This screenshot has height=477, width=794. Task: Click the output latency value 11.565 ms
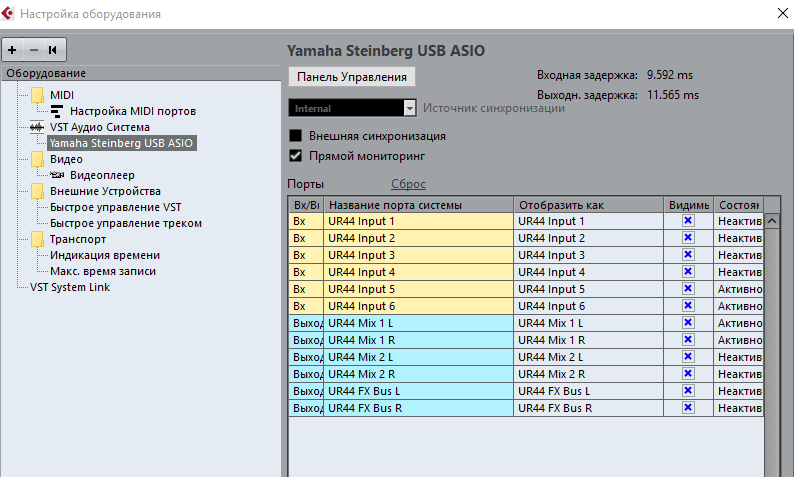click(672, 95)
